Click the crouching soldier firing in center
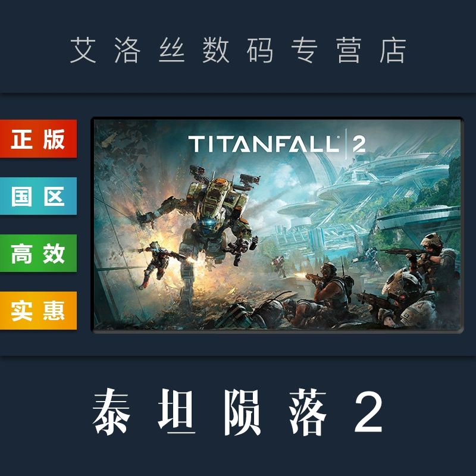 coord(330,287)
